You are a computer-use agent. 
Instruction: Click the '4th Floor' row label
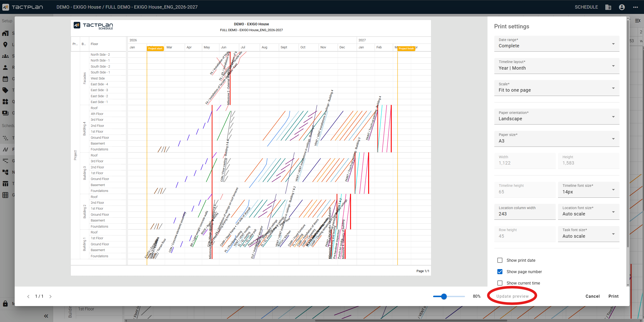point(97,114)
